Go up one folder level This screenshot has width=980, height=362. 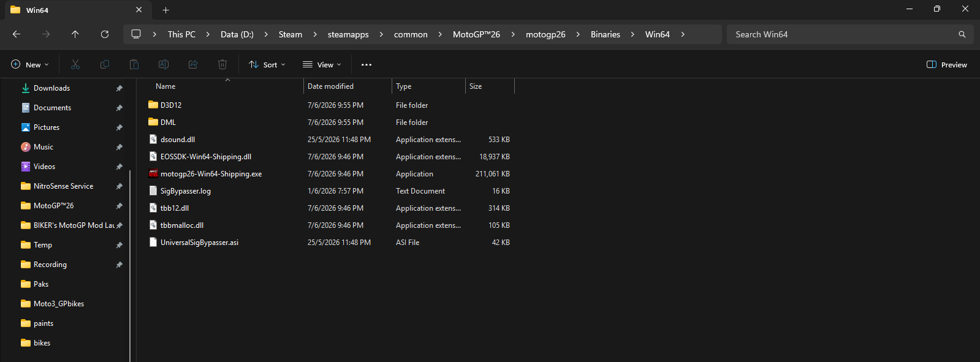tap(75, 34)
